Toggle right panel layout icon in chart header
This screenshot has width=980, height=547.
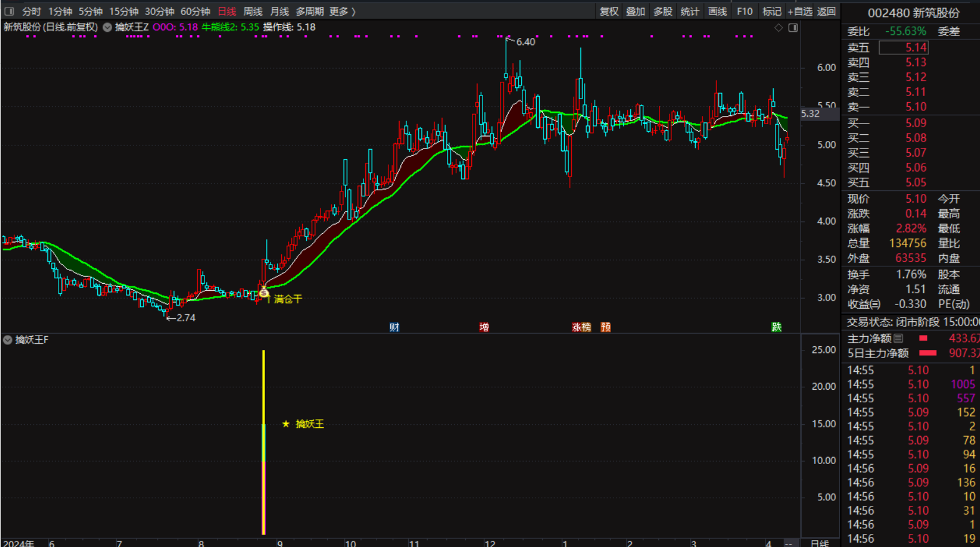click(x=793, y=27)
